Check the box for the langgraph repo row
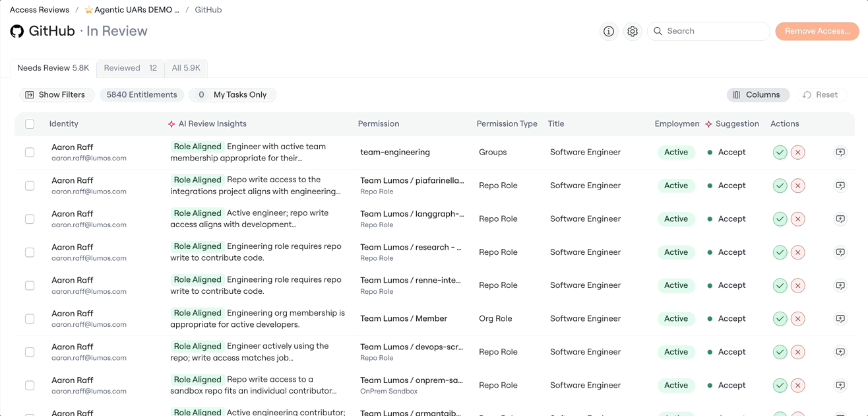 click(30, 219)
